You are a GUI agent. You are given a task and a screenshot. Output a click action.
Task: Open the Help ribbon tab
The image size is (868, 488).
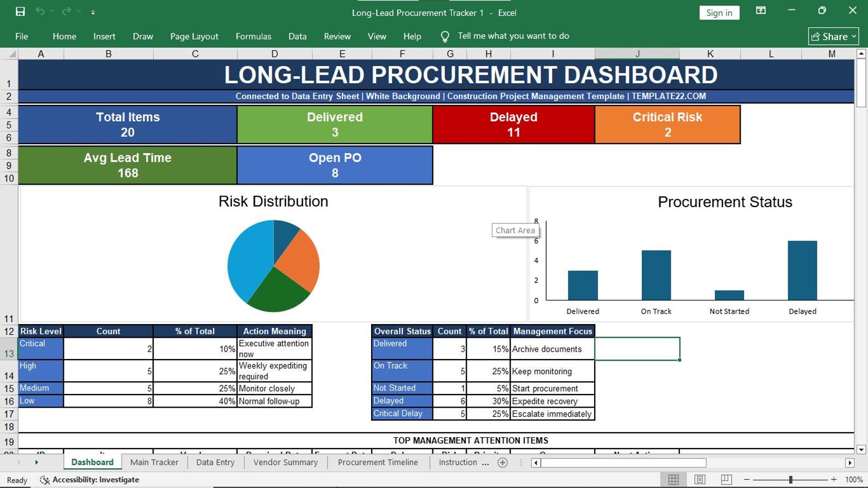412,36
